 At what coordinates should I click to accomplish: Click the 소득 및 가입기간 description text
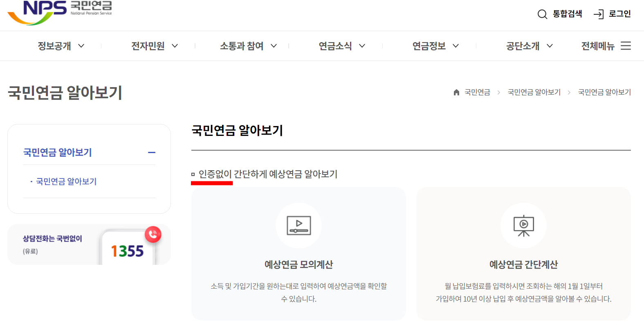298,292
